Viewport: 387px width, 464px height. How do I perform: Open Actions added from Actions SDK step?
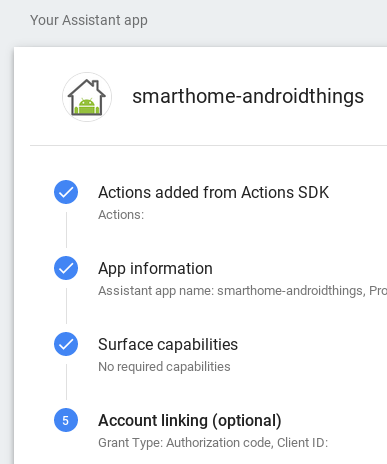point(214,193)
